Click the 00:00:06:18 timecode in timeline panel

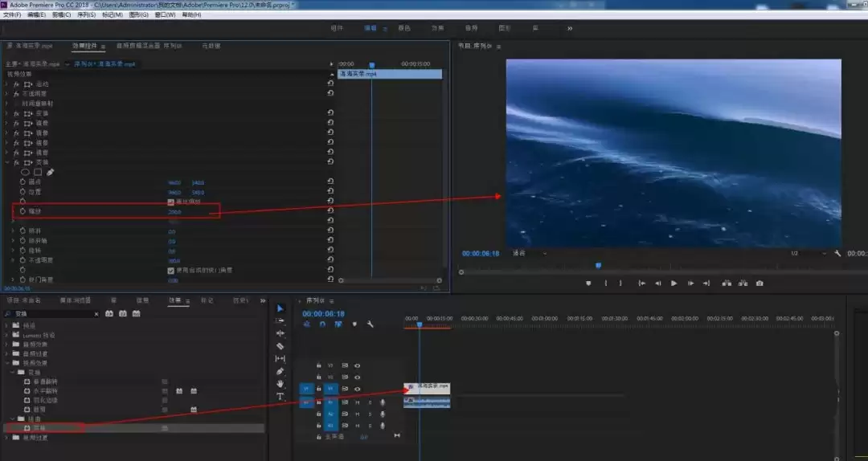point(323,314)
